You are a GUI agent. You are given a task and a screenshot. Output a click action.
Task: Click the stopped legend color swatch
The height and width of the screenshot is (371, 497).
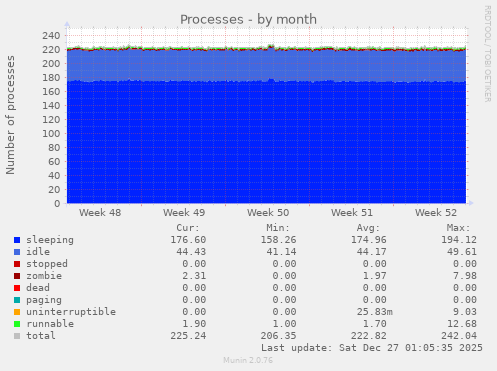17,264
